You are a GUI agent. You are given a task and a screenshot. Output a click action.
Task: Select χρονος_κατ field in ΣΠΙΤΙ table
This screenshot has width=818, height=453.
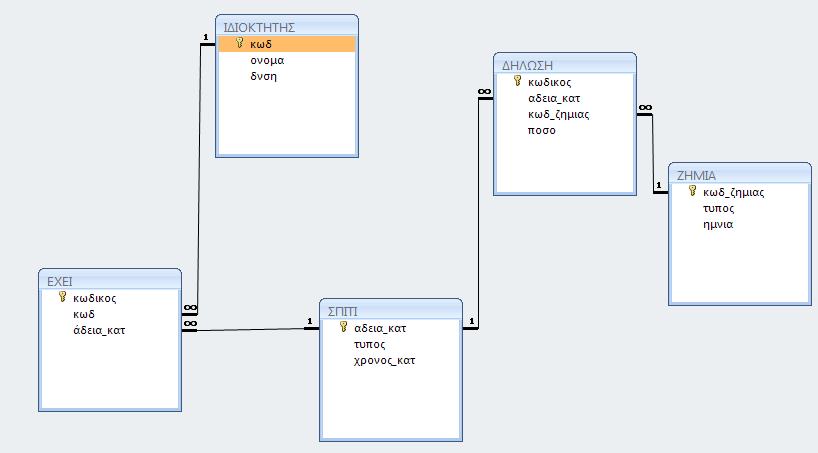point(391,361)
